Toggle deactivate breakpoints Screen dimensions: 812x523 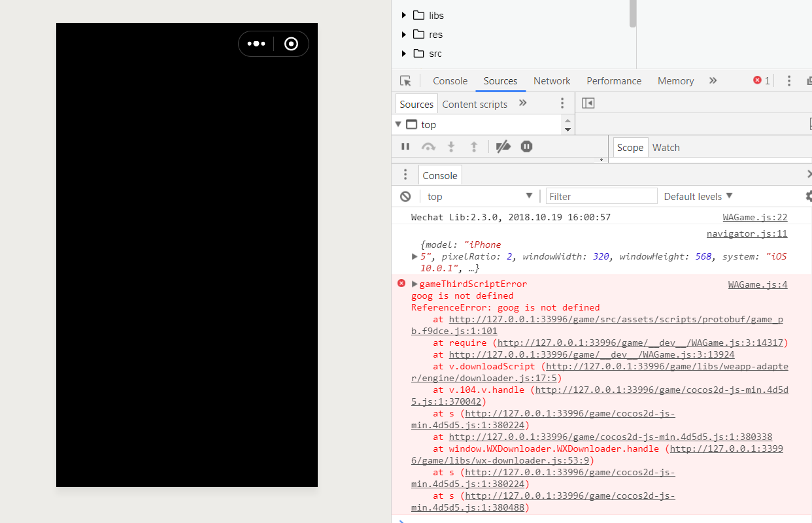(503, 146)
